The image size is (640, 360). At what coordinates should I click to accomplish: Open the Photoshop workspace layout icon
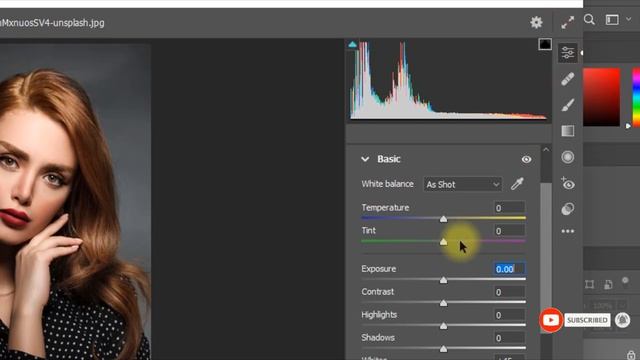[612, 20]
